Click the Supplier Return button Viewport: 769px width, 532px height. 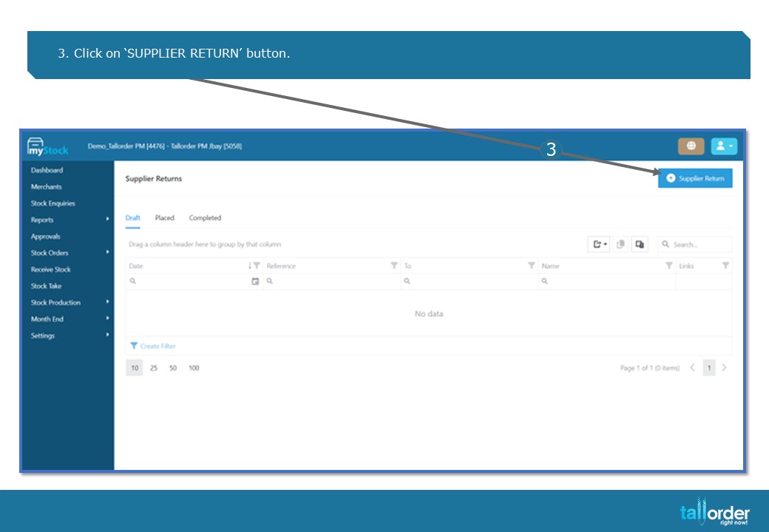[x=695, y=178]
